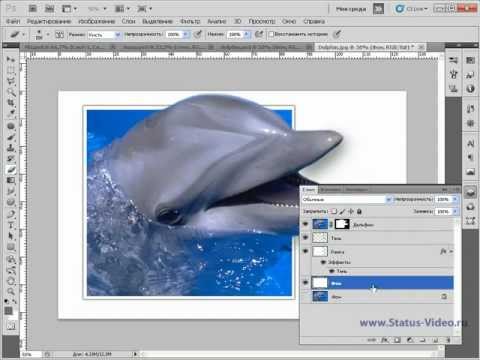Select the Crop tool
Image resolution: width=480 pixels, height=360 pixels.
point(11,103)
